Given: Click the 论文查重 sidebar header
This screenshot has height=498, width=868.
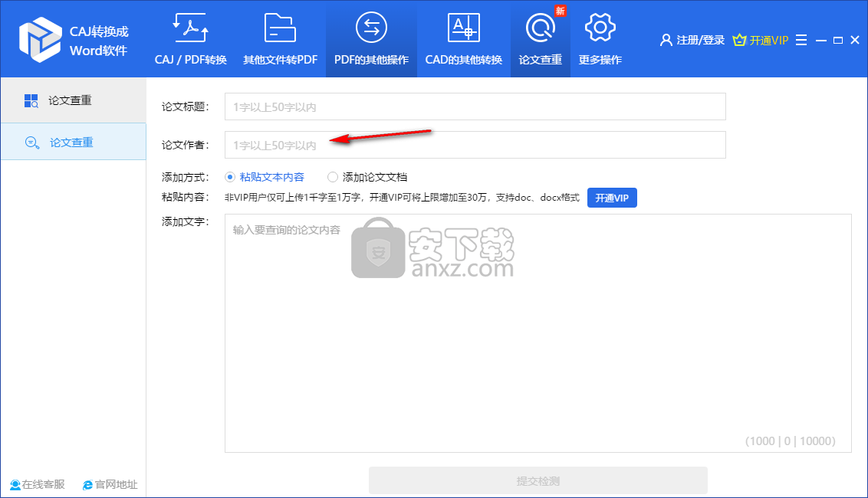Looking at the screenshot, I should pyautogui.click(x=73, y=100).
